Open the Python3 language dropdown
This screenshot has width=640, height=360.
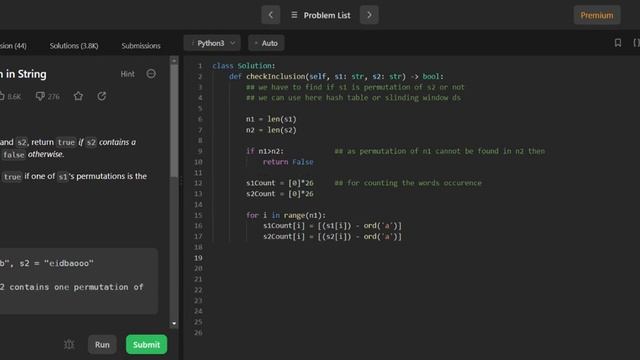click(x=212, y=43)
